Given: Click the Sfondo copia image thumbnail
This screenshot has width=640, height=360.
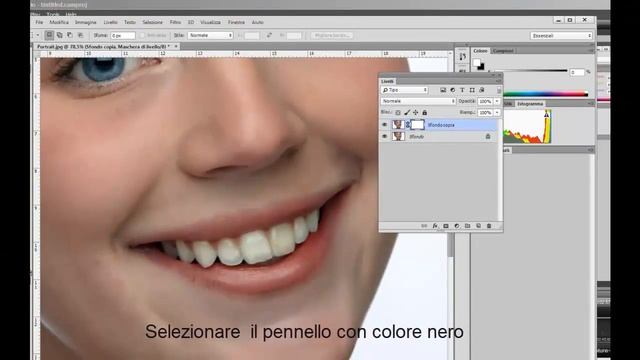Looking at the screenshot, I should pos(398,124).
